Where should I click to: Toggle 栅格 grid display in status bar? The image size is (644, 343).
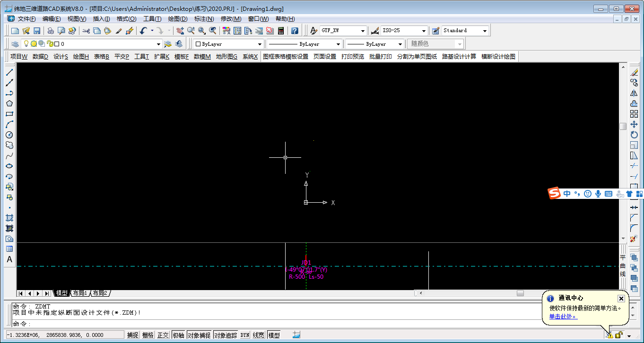(148, 335)
